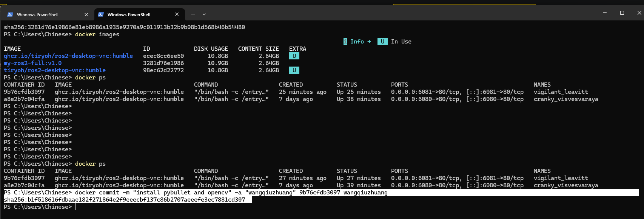Click the highlighted sha256:b1f518616f… output line
This screenshot has width=644, height=219.
[128, 200]
